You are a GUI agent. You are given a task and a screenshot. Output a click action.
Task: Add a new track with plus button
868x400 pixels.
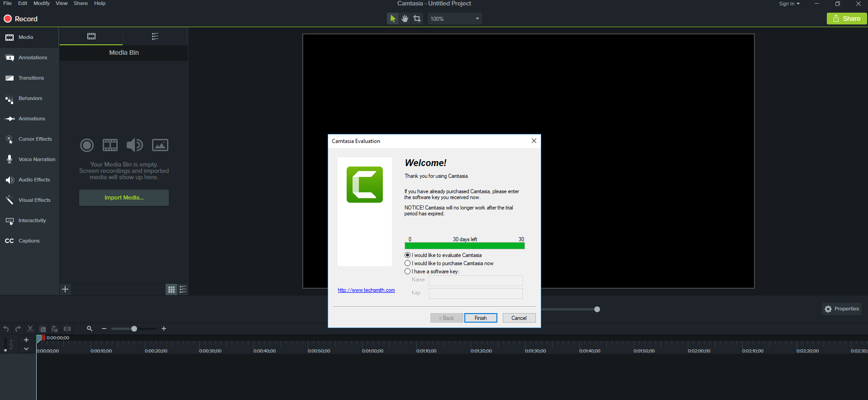tap(26, 340)
